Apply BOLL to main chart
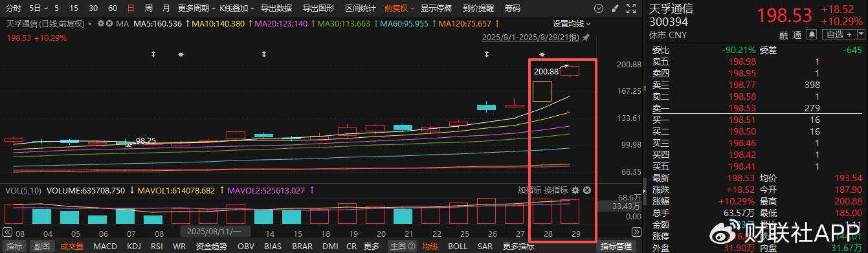 [x=458, y=247]
